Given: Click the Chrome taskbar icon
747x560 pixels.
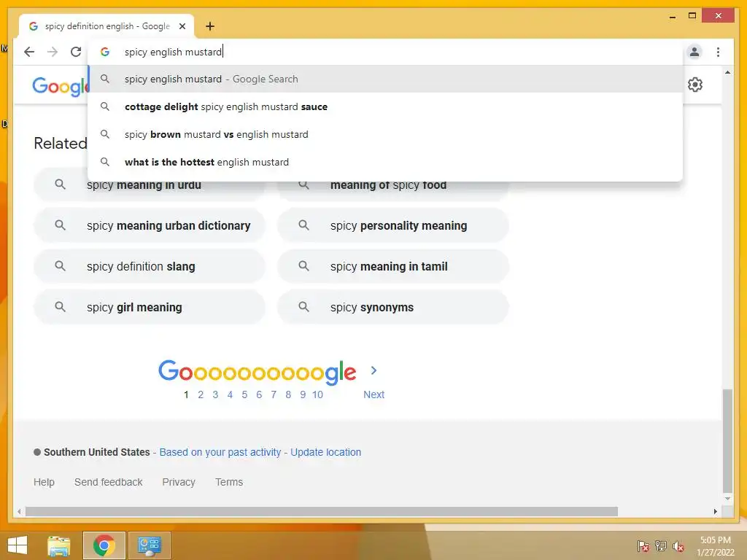Looking at the screenshot, I should (104, 545).
